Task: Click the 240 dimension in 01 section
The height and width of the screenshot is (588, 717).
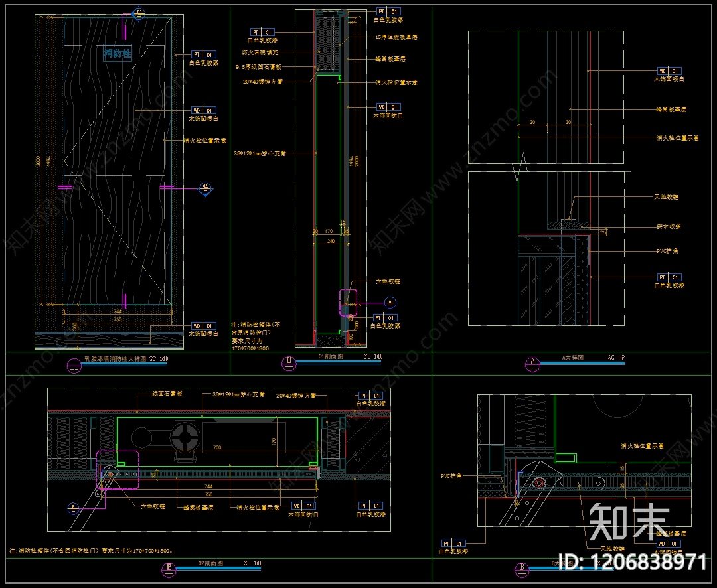Action: click(331, 241)
